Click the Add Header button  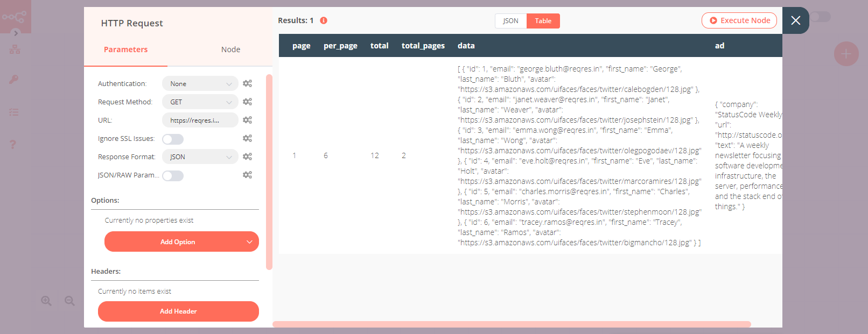point(178,311)
